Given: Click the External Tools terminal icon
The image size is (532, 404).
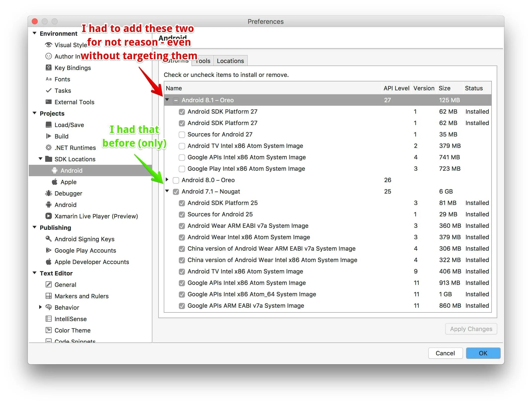Looking at the screenshot, I should tap(49, 102).
